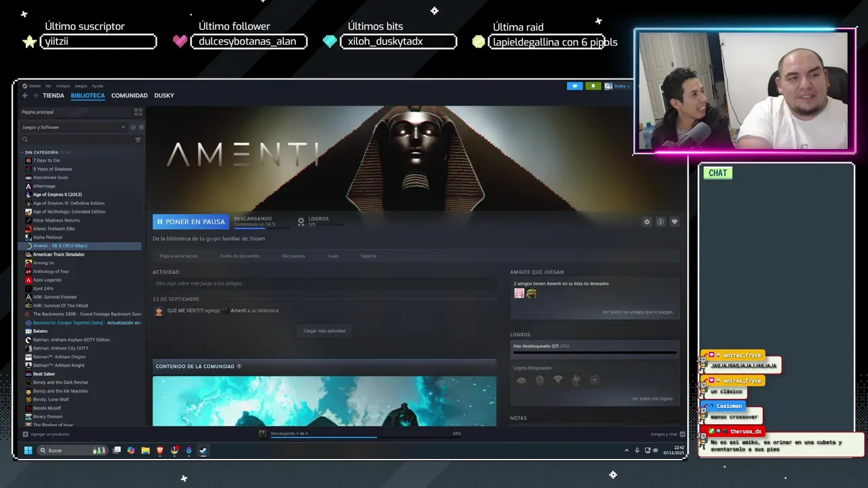Click the community content thumbnail
868x488 pixels.
324,401
